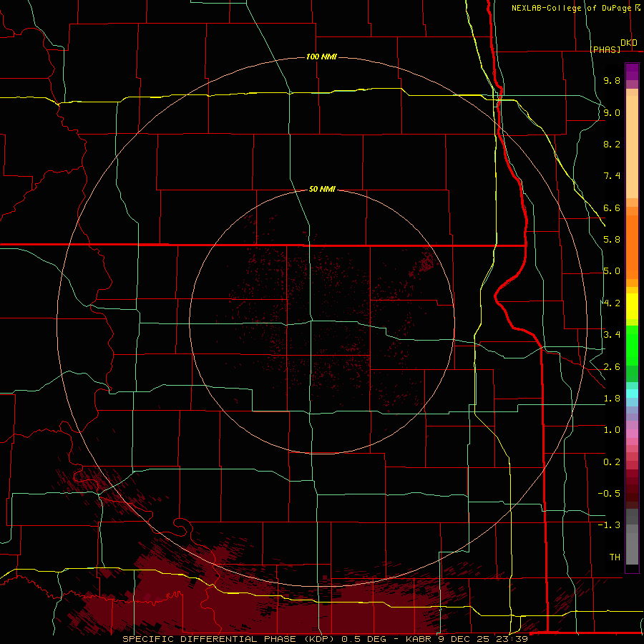Pick the bright green segment of color bar
The height and width of the screenshot is (644, 644).
(632, 346)
